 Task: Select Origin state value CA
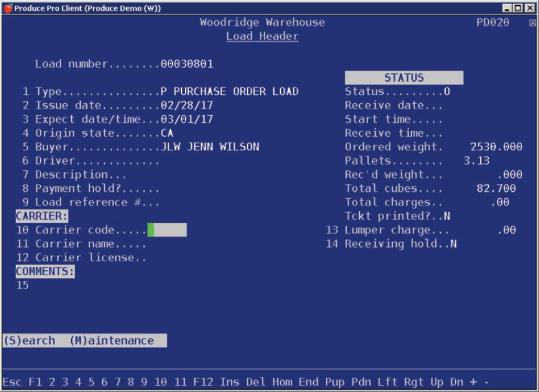167,133
